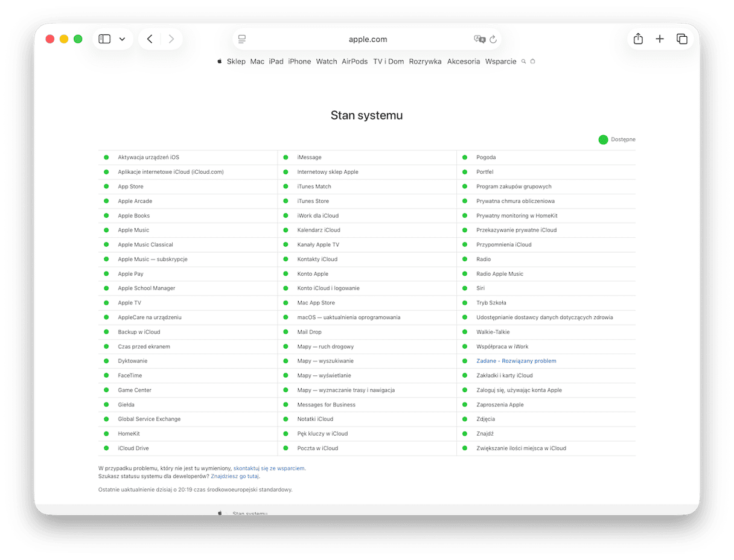734x560 pixels.
Task: Select iPhone in the navigation bar
Action: point(299,62)
